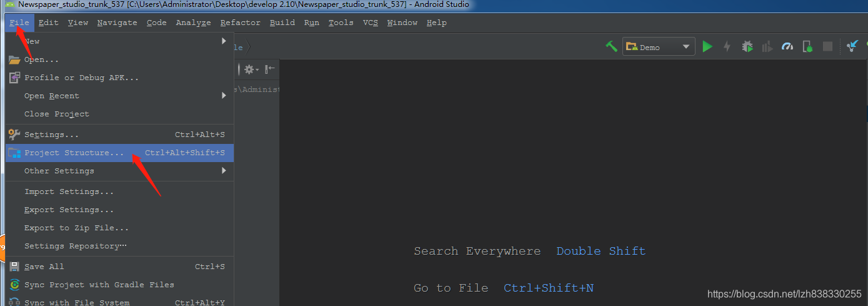Click the Project Structure folder icon
This screenshot has width=868, height=306.
pyautogui.click(x=14, y=153)
